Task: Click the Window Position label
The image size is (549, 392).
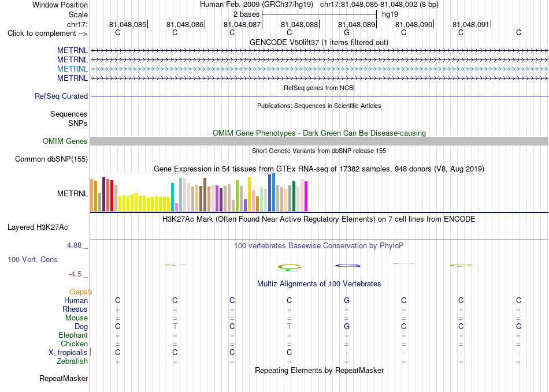Action: (x=60, y=5)
